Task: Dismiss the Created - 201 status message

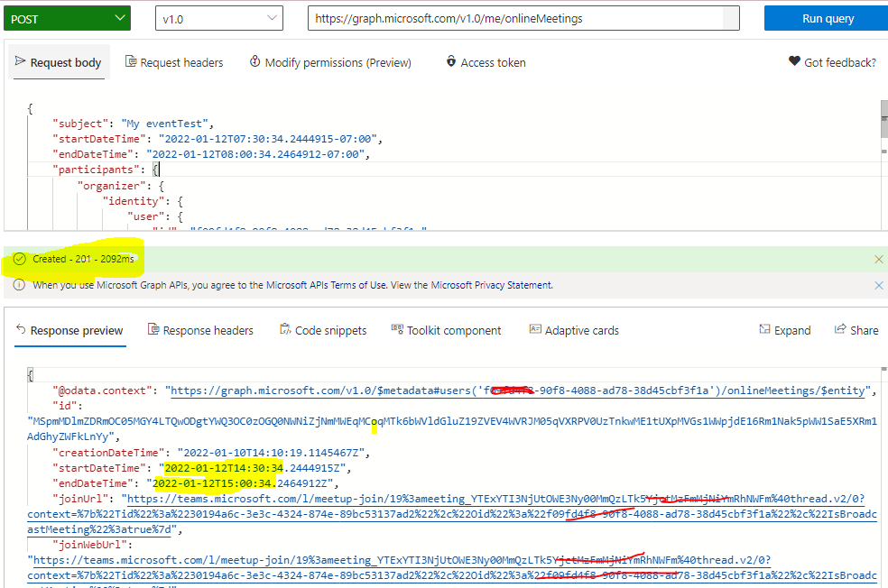Action: point(878,259)
